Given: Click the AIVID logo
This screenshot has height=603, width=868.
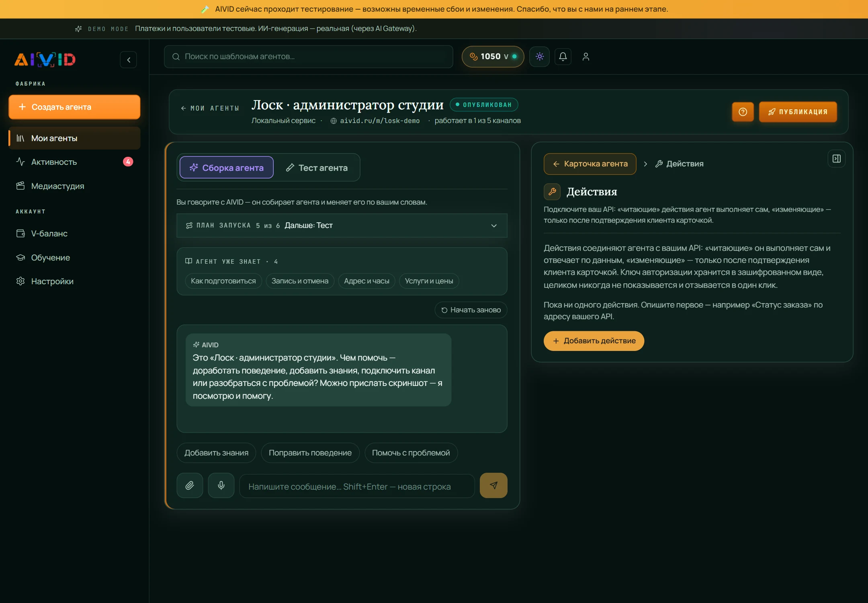Looking at the screenshot, I should 45,59.
